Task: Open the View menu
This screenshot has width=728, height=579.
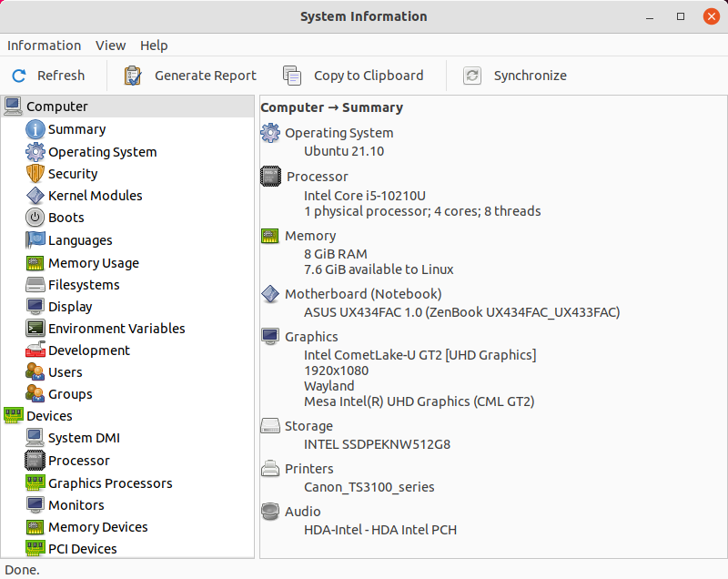Action: coord(110,46)
